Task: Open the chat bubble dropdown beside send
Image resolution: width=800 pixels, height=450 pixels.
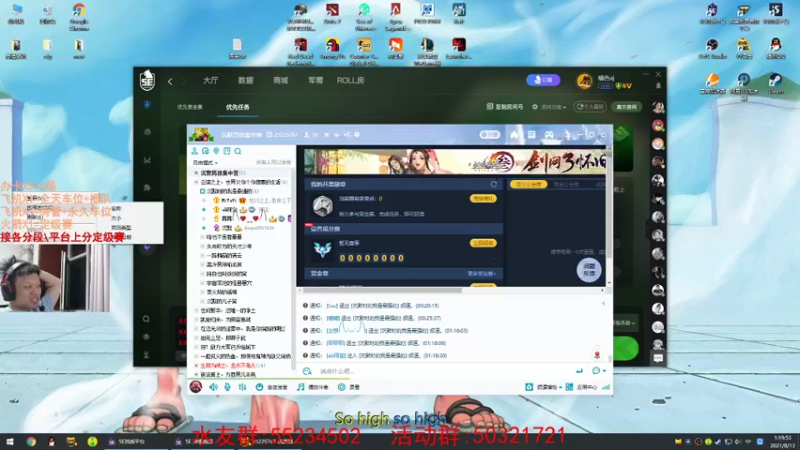Action: coord(598,371)
